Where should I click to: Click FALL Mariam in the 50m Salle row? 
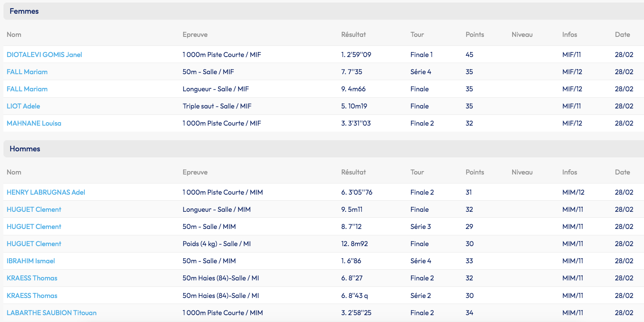tap(27, 72)
